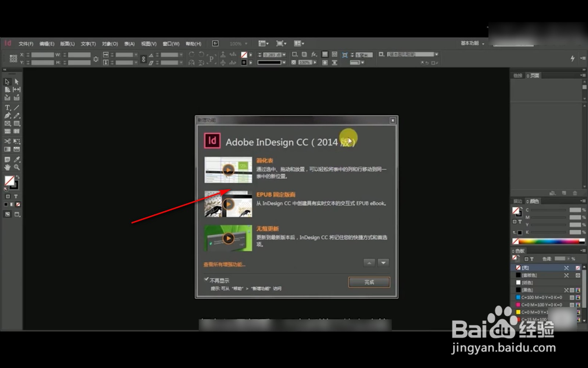Click the 完成 button in dialog

tap(369, 282)
